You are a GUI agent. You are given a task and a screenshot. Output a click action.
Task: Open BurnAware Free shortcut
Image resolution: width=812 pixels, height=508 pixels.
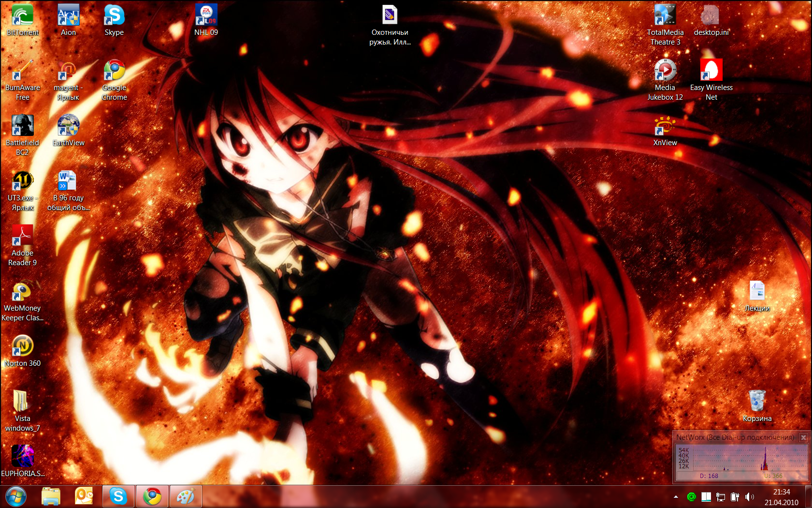23,80
